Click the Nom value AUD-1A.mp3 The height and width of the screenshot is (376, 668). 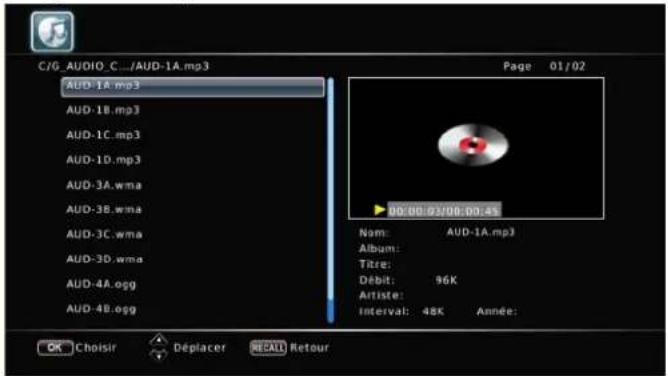(x=481, y=232)
